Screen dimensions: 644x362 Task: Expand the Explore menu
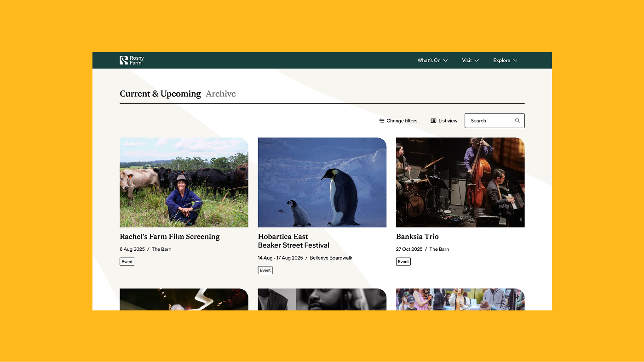click(505, 60)
